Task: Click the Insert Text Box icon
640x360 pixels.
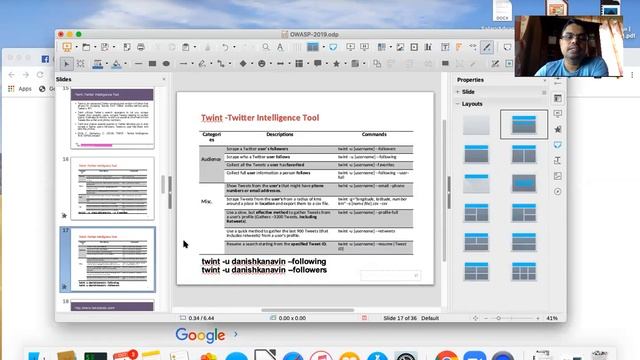Action: coord(445,47)
